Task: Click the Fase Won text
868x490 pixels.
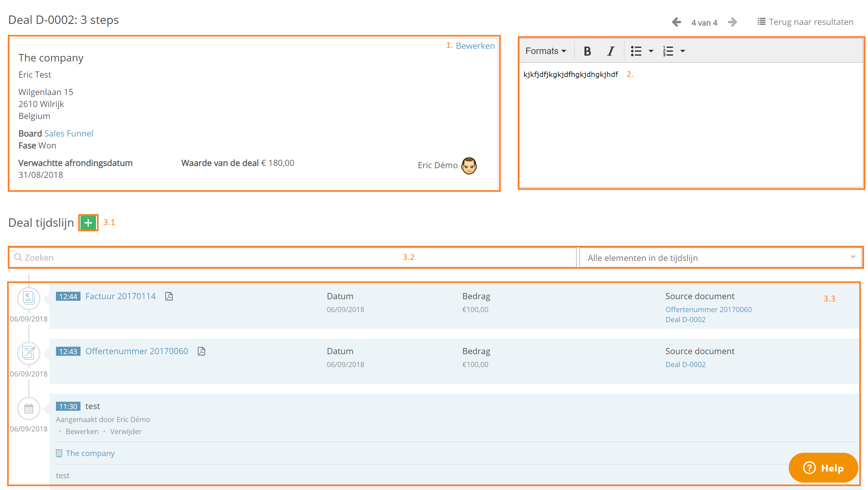Action: pyautogui.click(x=37, y=146)
